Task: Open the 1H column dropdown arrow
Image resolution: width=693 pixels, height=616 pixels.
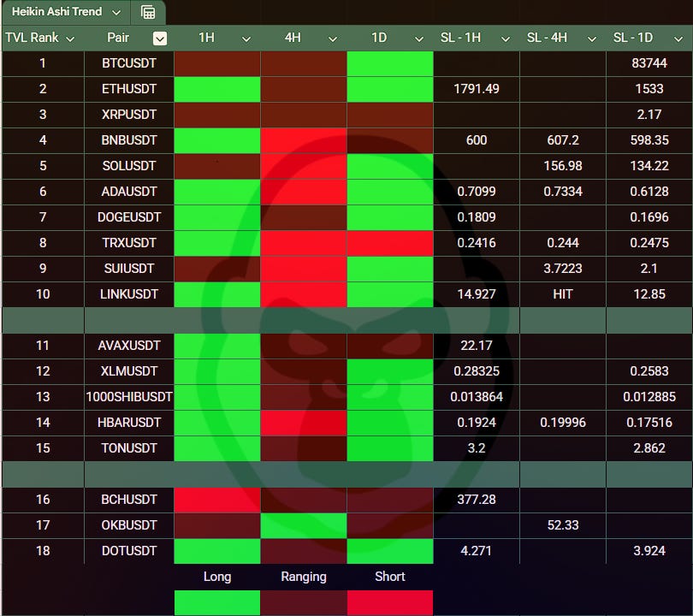Action: (246, 38)
